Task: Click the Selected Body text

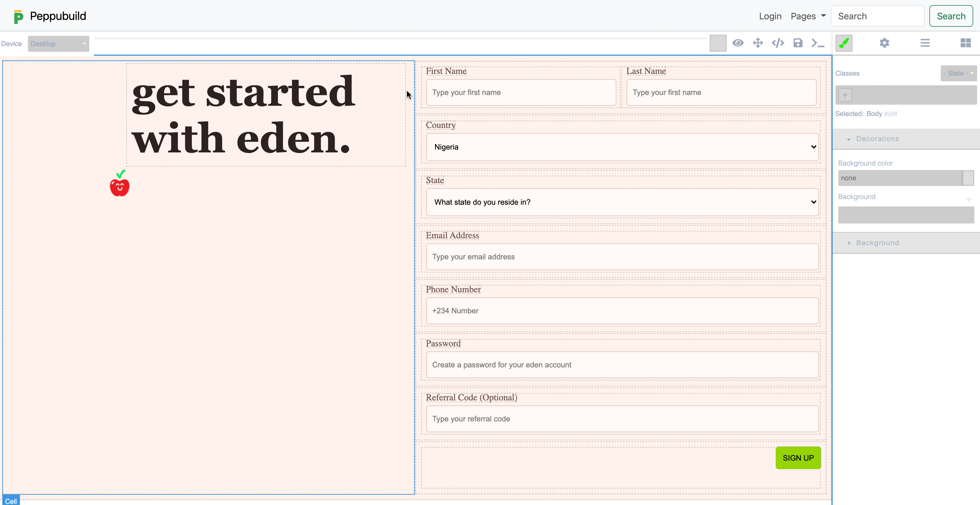Action: coord(866,114)
